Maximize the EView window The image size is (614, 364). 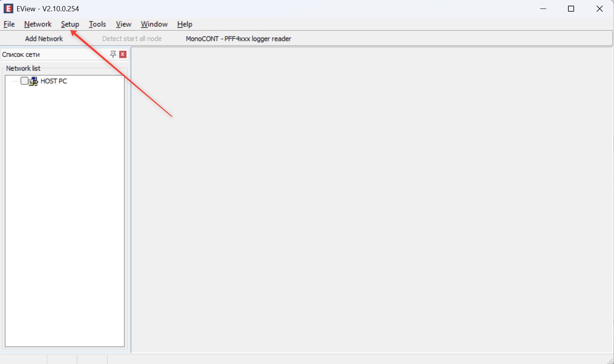point(571,8)
